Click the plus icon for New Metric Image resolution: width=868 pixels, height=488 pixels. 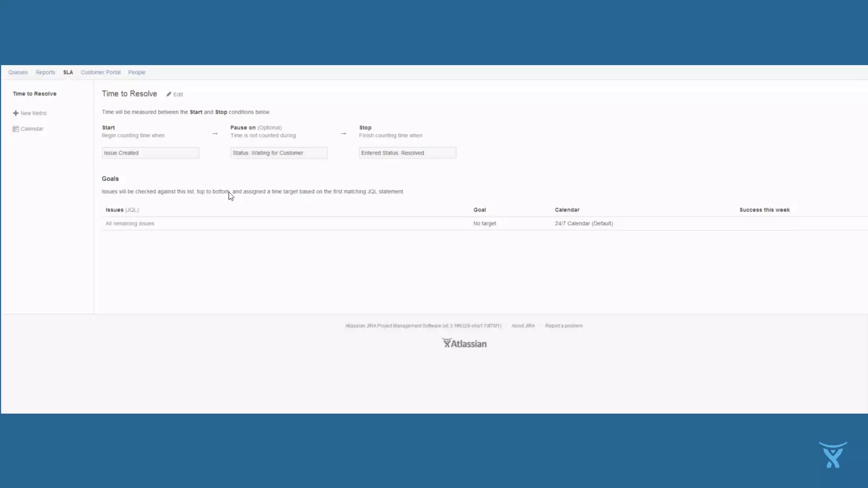[16, 113]
